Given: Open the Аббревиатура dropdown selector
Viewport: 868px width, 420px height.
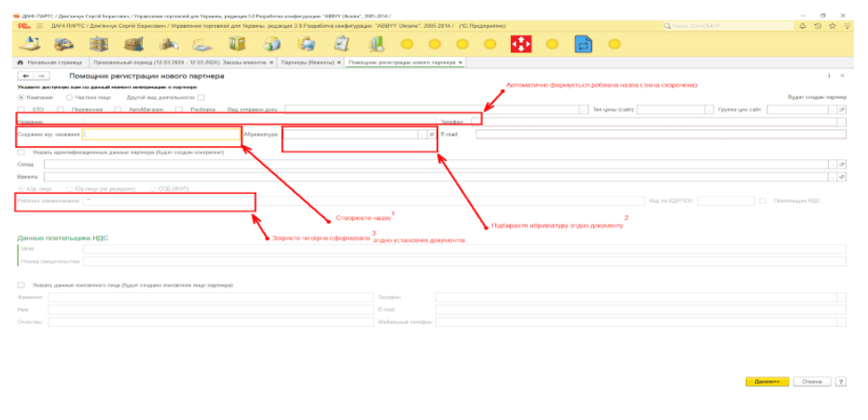Looking at the screenshot, I should coord(421,134).
